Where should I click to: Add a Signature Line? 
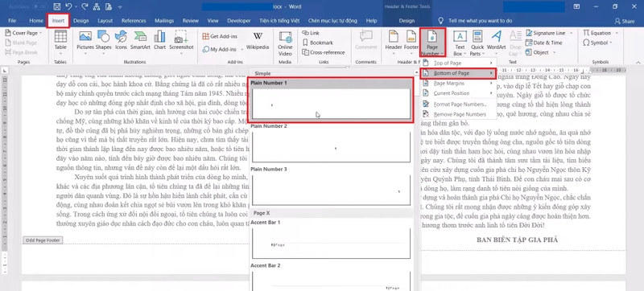[546, 33]
